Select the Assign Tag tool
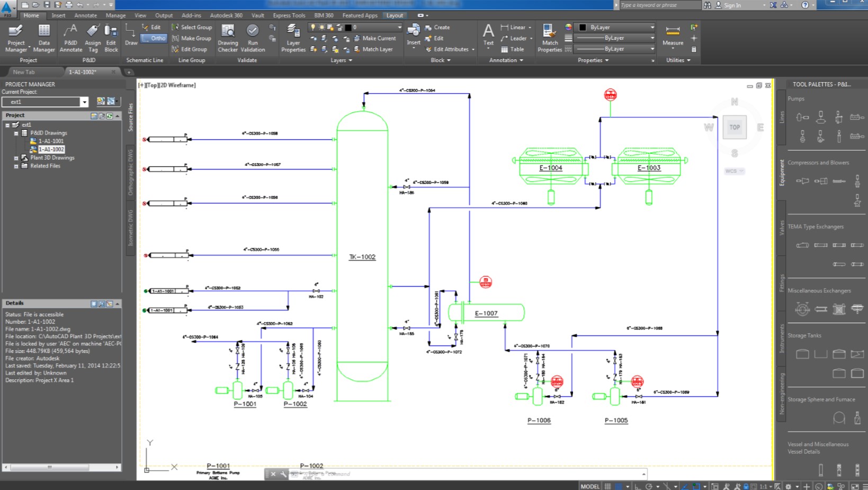868x490 pixels. pyautogui.click(x=93, y=37)
